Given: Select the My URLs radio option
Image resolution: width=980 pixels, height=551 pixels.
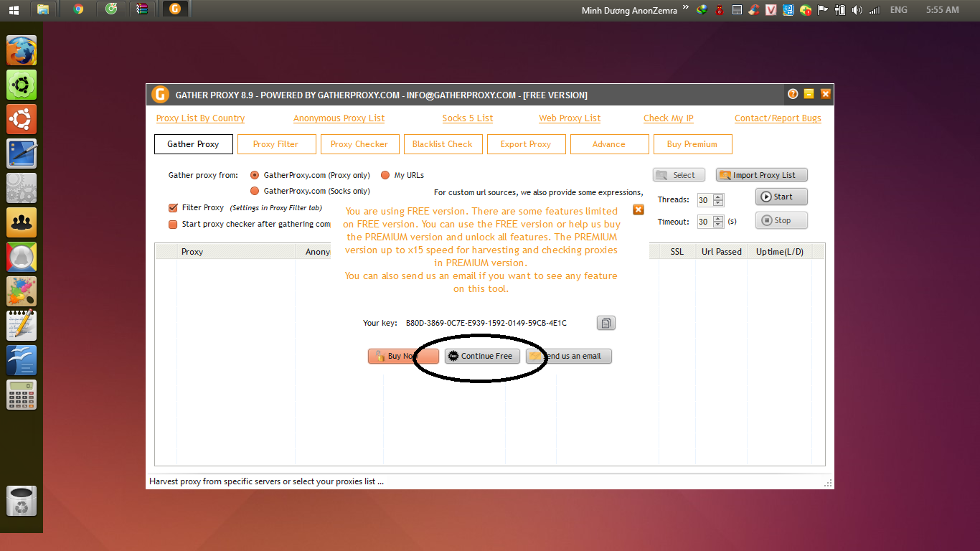Looking at the screenshot, I should coord(385,175).
